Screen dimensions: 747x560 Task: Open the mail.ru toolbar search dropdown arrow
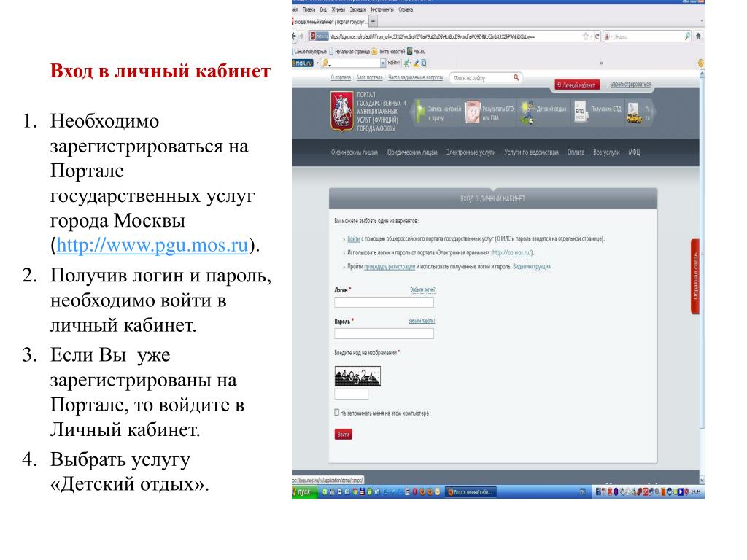tap(382, 63)
